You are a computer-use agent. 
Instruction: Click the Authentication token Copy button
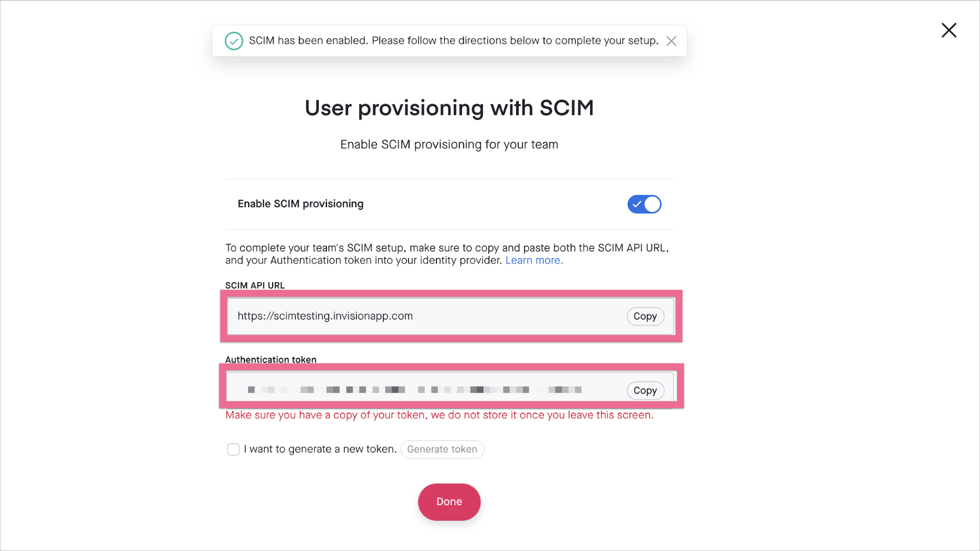coord(645,390)
